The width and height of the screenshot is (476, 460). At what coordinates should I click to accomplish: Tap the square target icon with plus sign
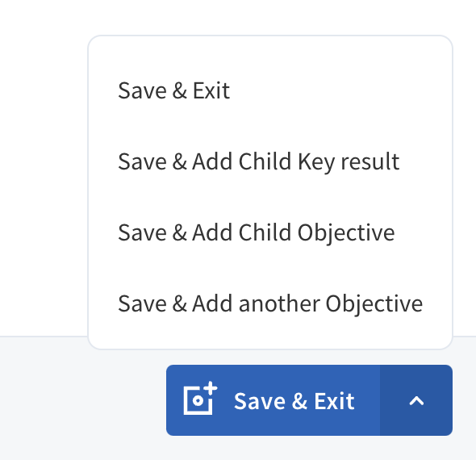click(200, 398)
